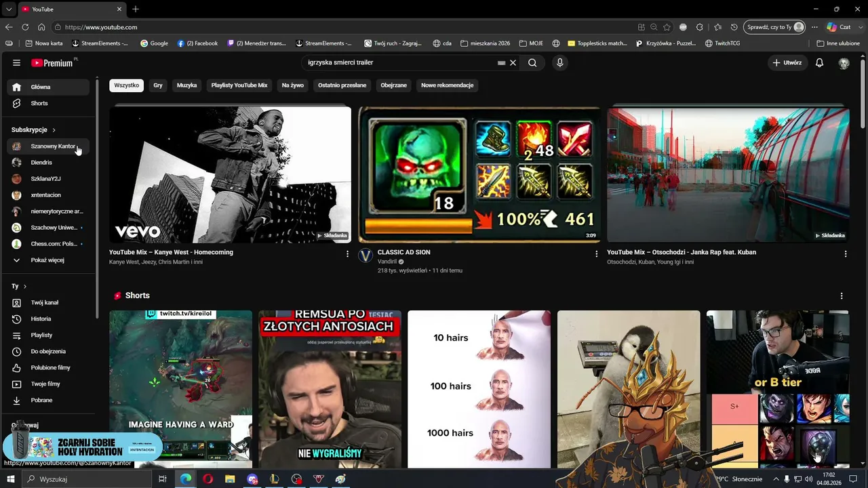Open the 10 hairs Short thumbnail
The image size is (868, 488).
479,389
